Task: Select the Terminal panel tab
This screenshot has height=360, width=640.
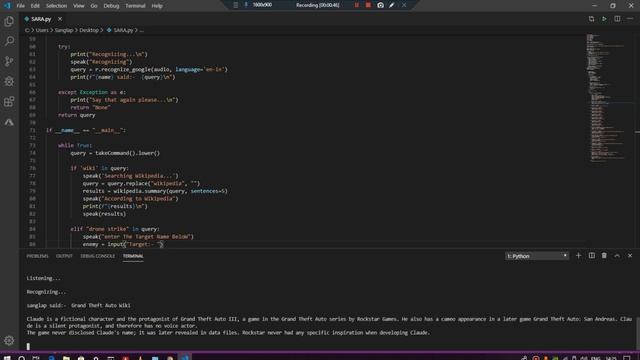Action: (x=133, y=256)
